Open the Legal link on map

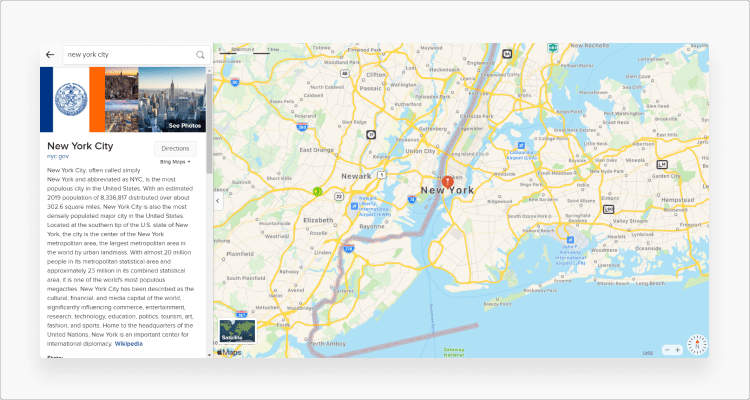click(x=648, y=353)
